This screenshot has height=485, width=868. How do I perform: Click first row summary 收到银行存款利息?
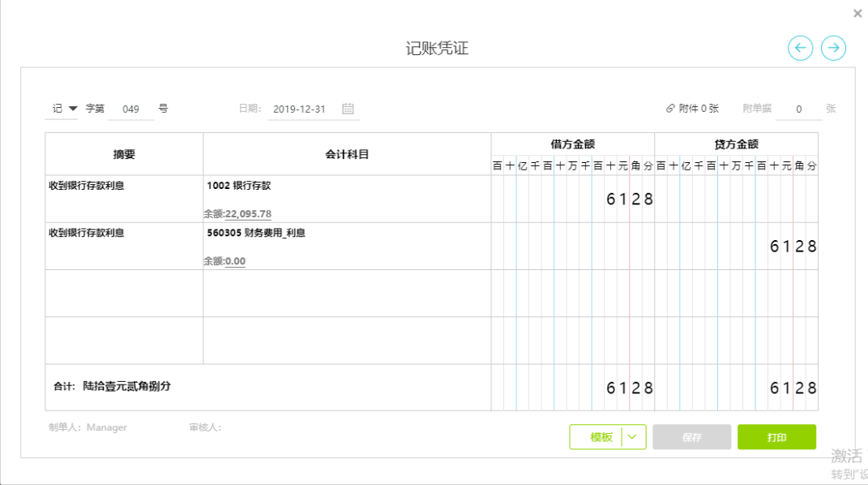click(x=87, y=186)
